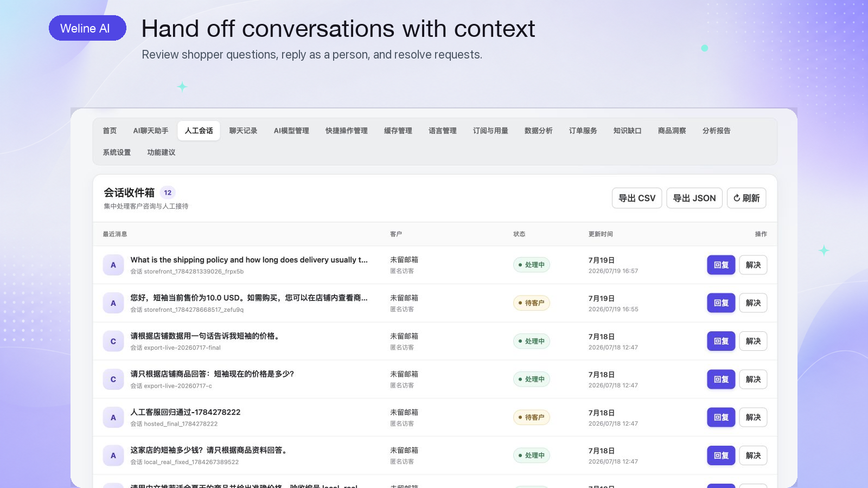Click the 处理中 status of the shipping policy row
The height and width of the screenshot is (488, 868).
coord(532,265)
